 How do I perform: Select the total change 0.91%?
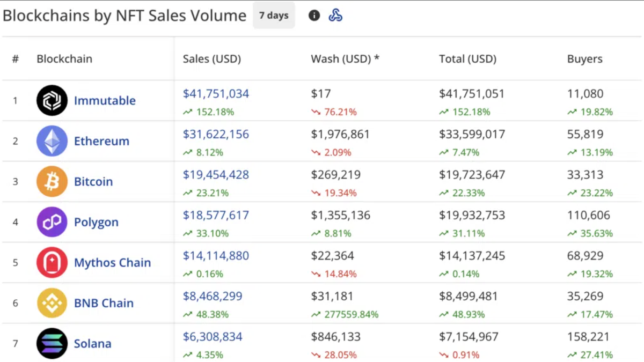[465, 355]
